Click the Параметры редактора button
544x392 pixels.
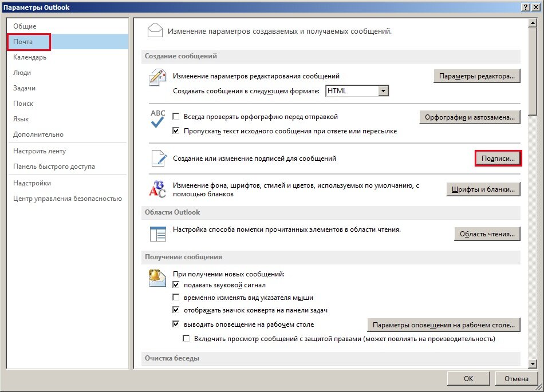pyautogui.click(x=476, y=76)
